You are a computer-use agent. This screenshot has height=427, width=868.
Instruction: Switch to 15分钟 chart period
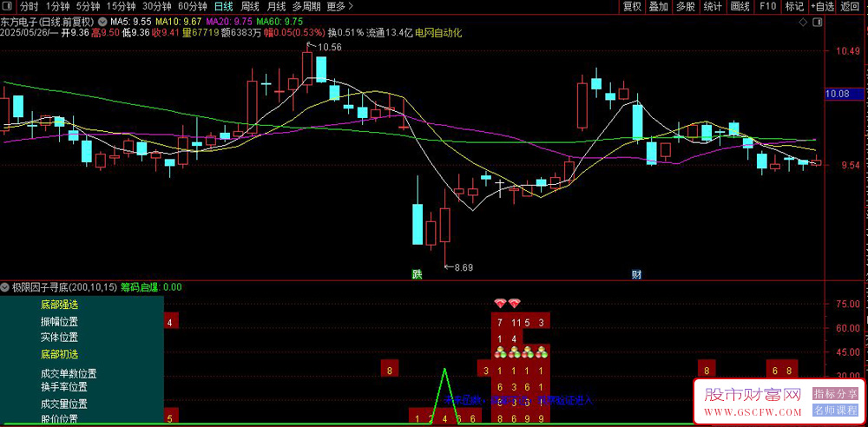[121, 7]
